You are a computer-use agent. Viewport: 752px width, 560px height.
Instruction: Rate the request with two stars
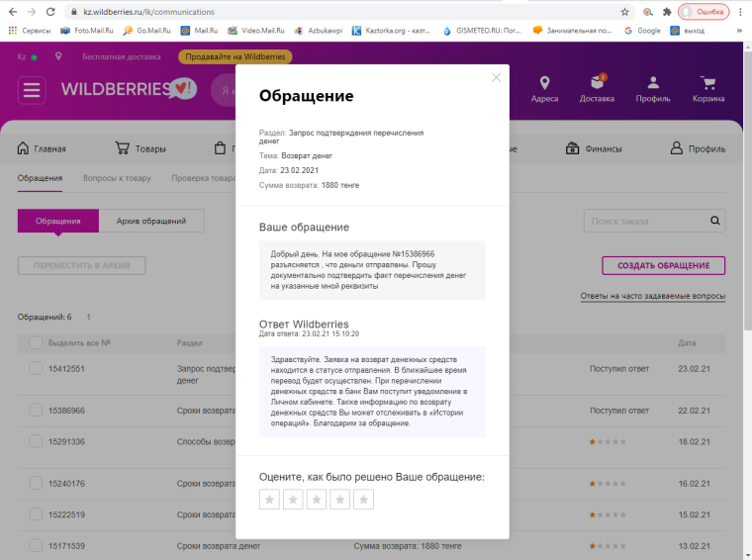[x=293, y=499]
